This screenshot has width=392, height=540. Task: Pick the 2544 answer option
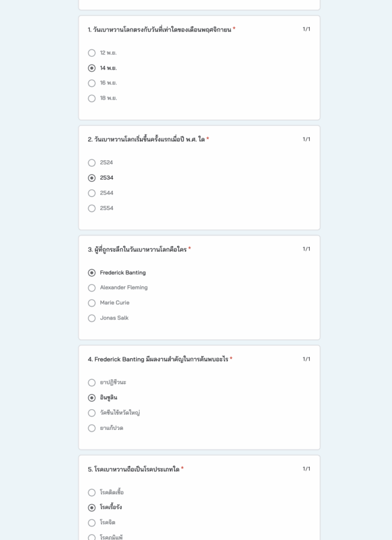pos(92,193)
